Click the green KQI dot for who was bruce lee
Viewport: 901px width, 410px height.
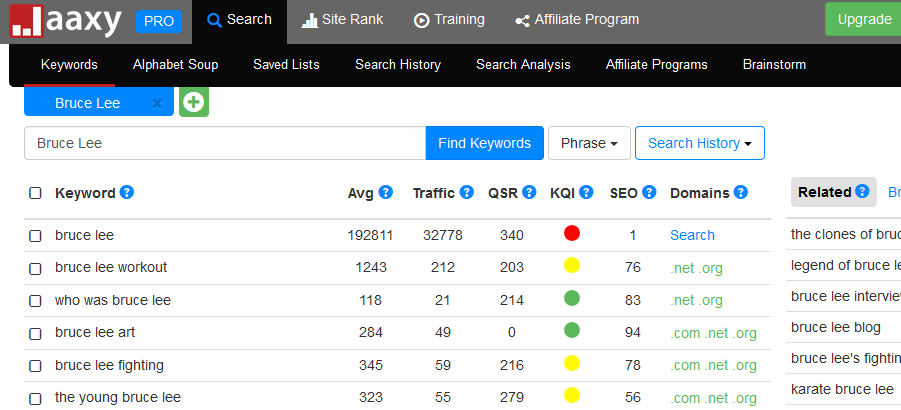pyautogui.click(x=572, y=298)
